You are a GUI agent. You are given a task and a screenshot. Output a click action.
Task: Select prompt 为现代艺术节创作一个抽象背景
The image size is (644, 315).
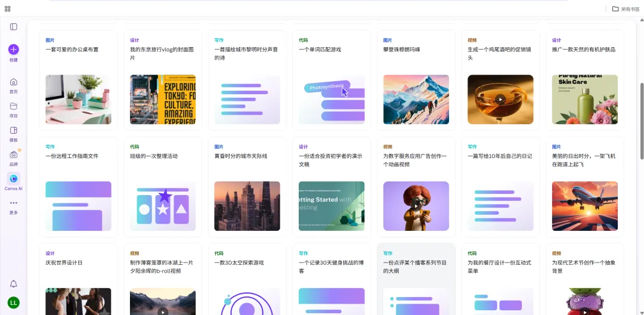pyautogui.click(x=584, y=267)
